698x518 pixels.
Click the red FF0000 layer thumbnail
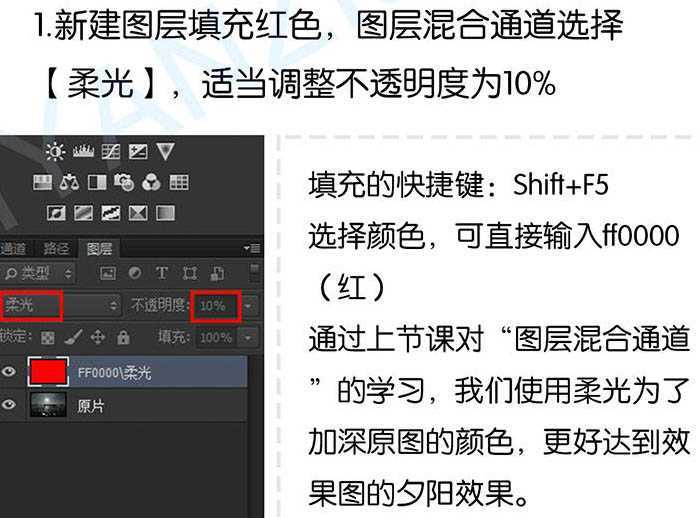pos(49,371)
